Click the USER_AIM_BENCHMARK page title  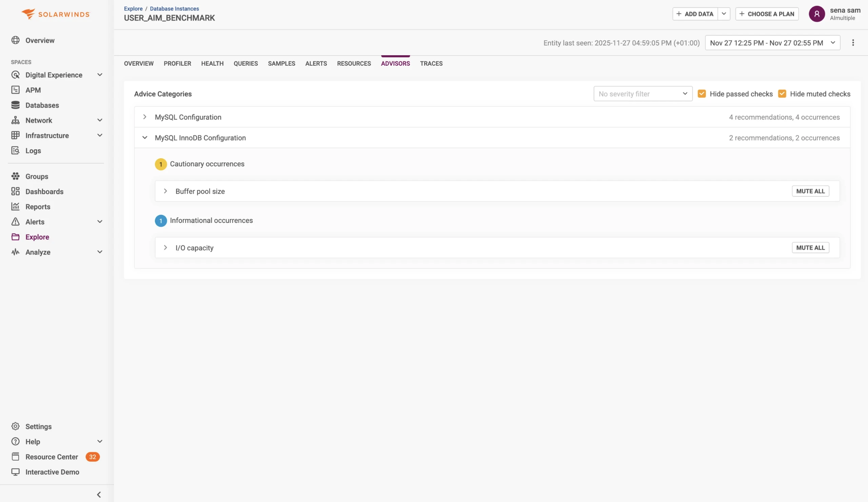click(x=169, y=18)
